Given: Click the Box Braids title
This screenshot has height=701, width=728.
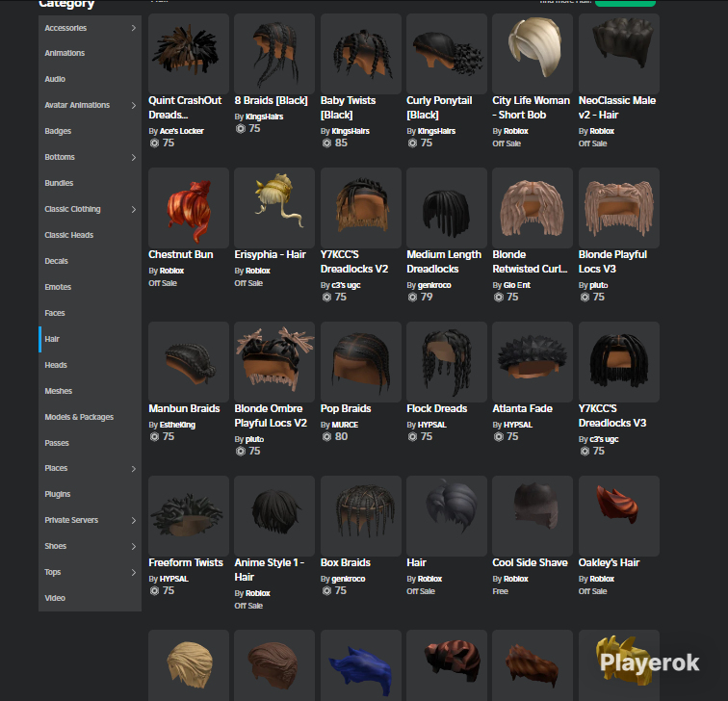Looking at the screenshot, I should [x=346, y=562].
